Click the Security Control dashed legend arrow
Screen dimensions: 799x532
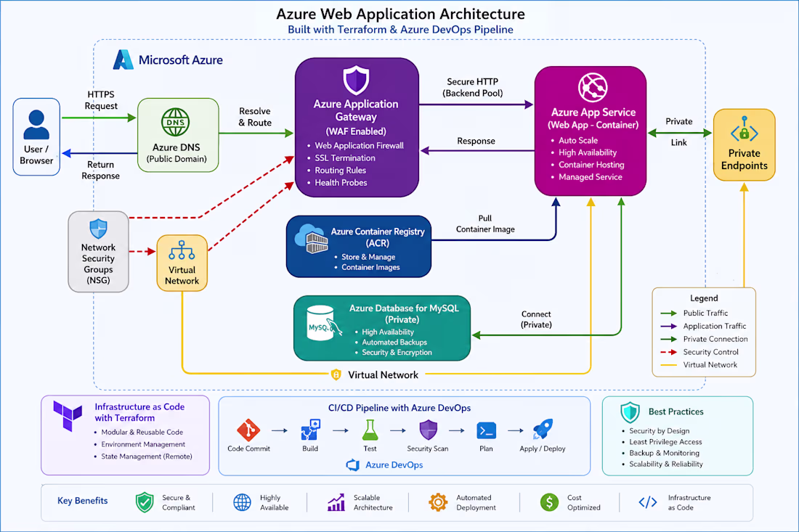coord(668,352)
